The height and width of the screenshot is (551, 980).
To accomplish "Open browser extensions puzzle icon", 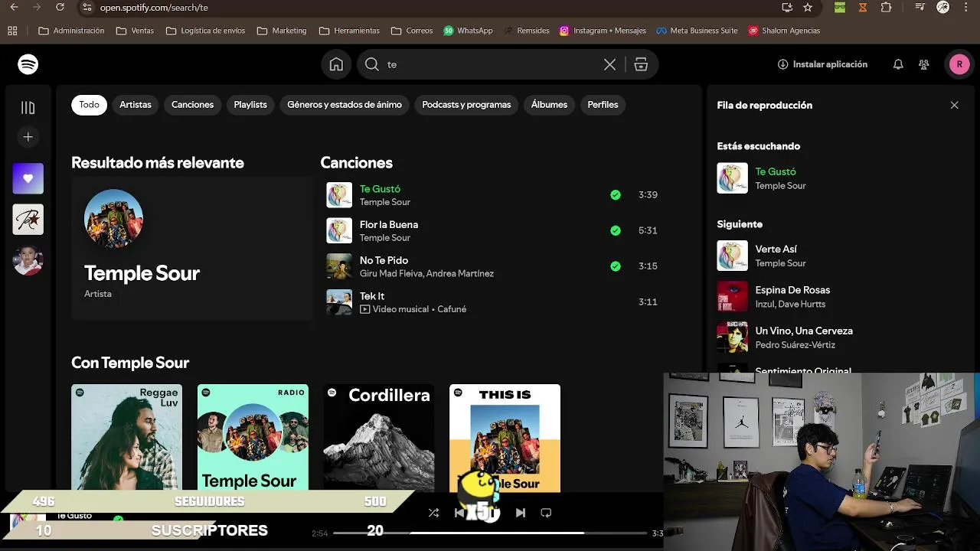I will 886,8.
